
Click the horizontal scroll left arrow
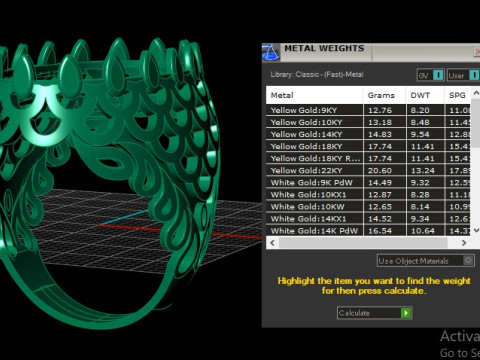pyautogui.click(x=273, y=243)
